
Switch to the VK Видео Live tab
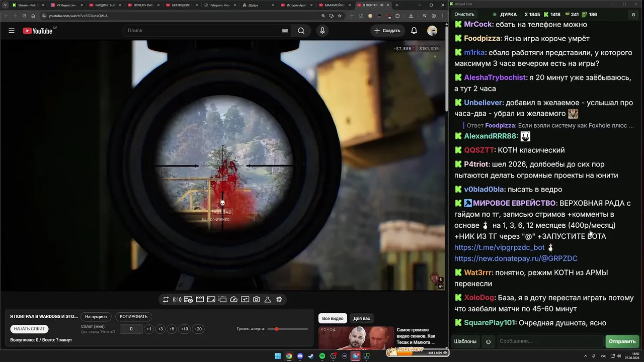coord(66,5)
